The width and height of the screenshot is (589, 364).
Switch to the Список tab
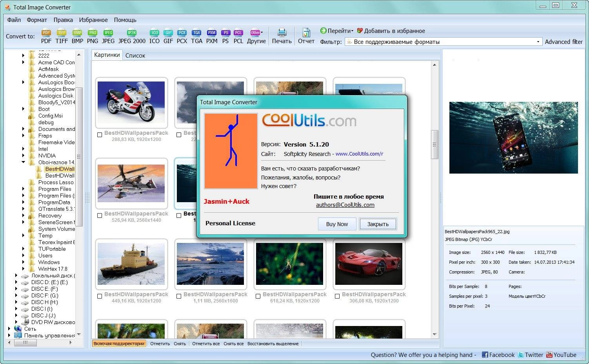click(135, 55)
